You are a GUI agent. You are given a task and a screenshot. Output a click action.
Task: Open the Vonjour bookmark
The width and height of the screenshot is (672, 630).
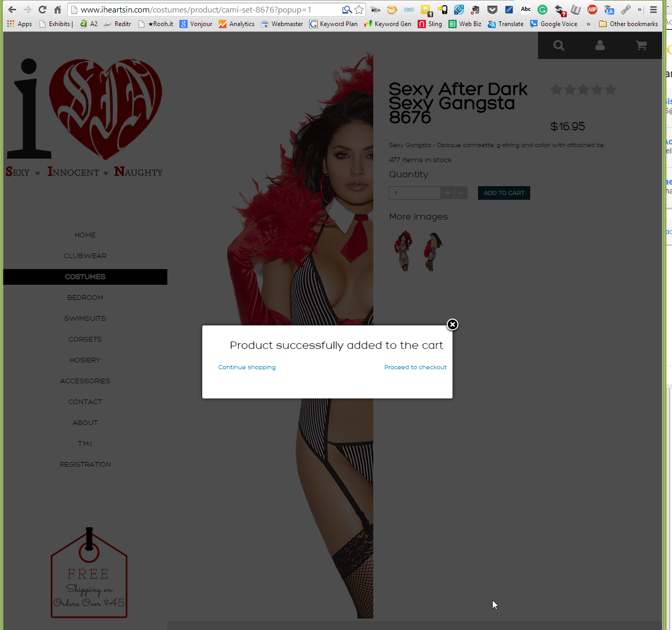[x=196, y=24]
